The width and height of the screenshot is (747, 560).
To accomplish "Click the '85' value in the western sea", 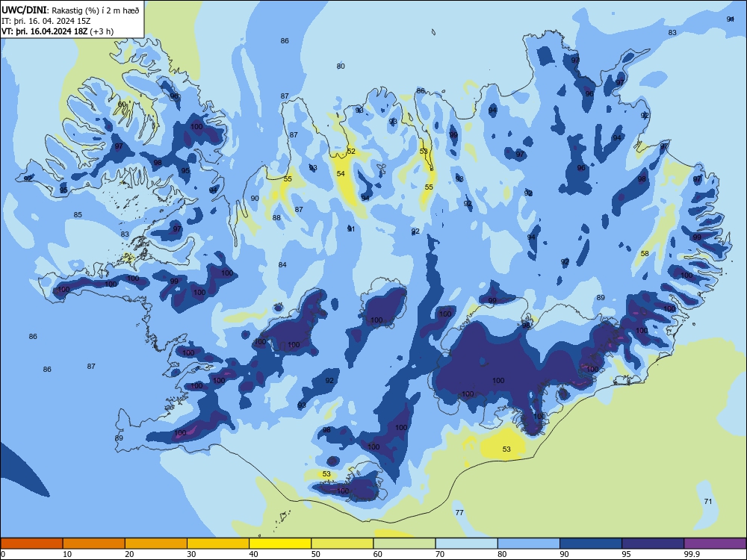I will click(78, 215).
